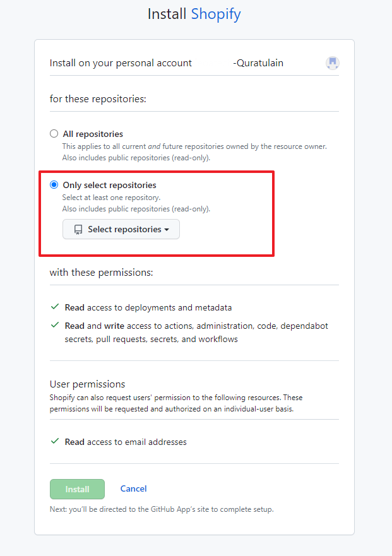Click the green checkmark beside deployments permission
This screenshot has width=392, height=556.
[54, 307]
